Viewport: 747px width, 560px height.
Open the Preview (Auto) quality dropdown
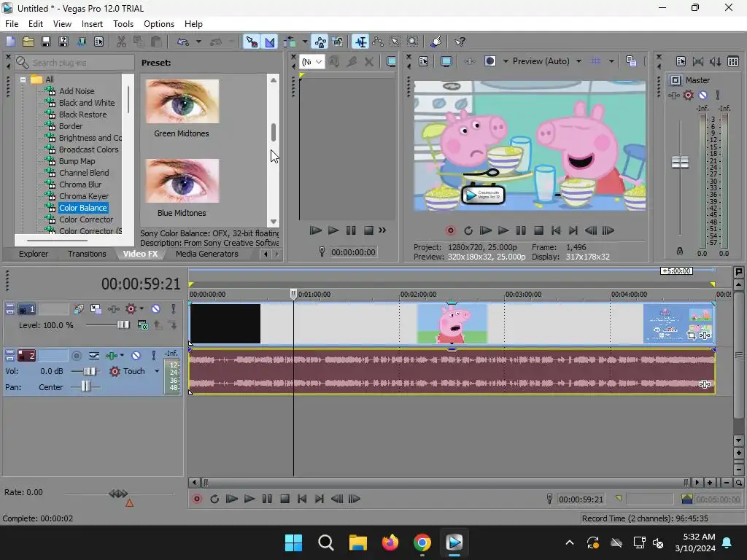click(x=578, y=61)
